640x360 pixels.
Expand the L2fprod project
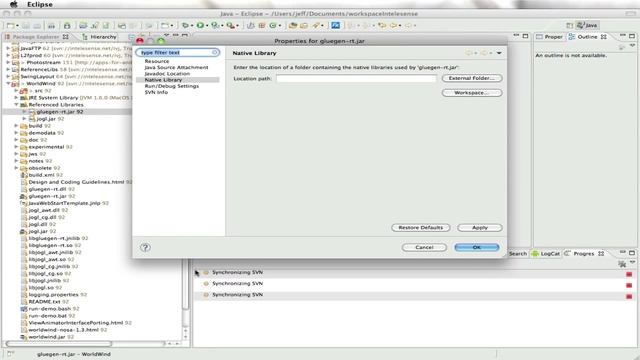[8, 55]
